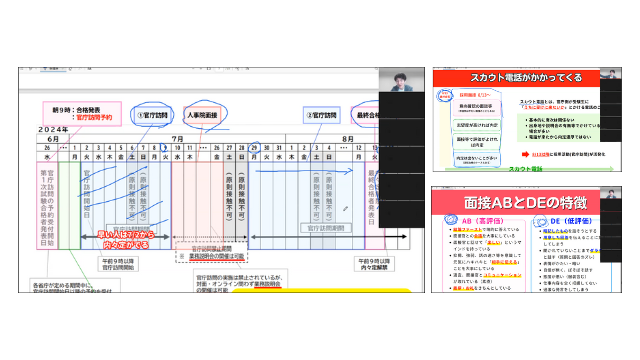
Task: Click the 午前9時以降 内々定解禁 note box
Action: coord(374,264)
